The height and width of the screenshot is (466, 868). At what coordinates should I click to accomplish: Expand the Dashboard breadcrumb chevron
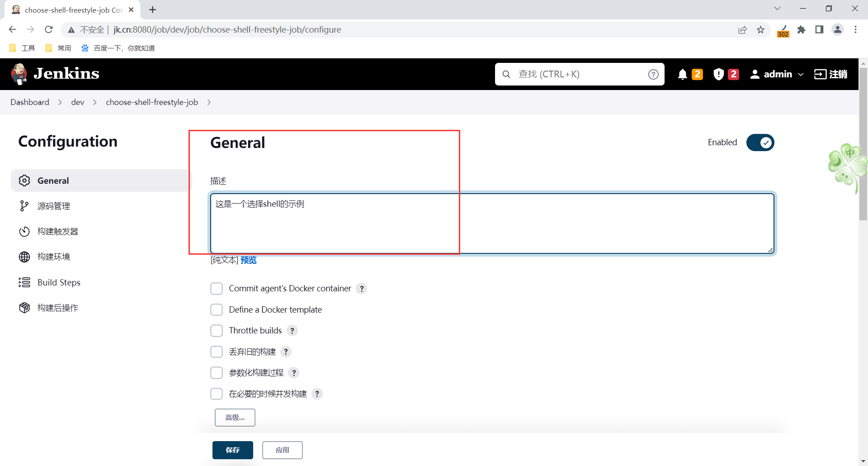(x=60, y=102)
